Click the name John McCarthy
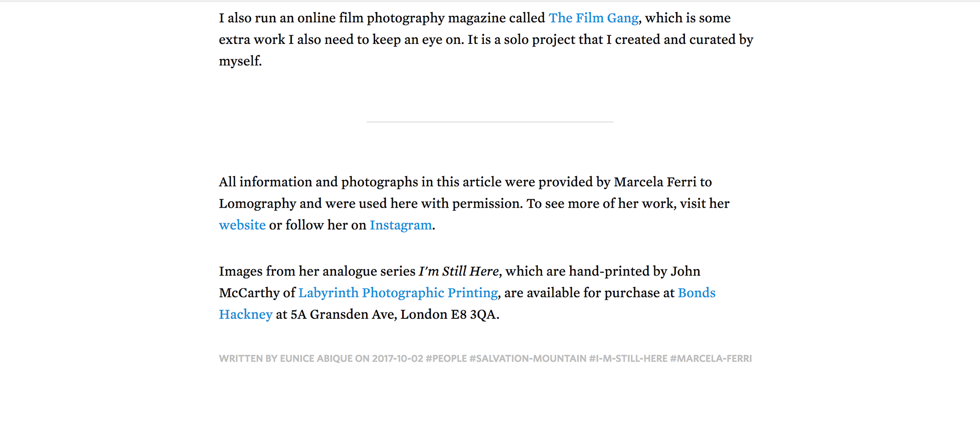This screenshot has height=445, width=980. point(684,272)
